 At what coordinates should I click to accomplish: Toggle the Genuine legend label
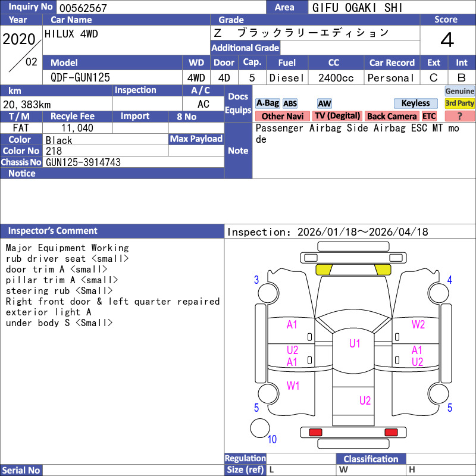[x=459, y=91]
